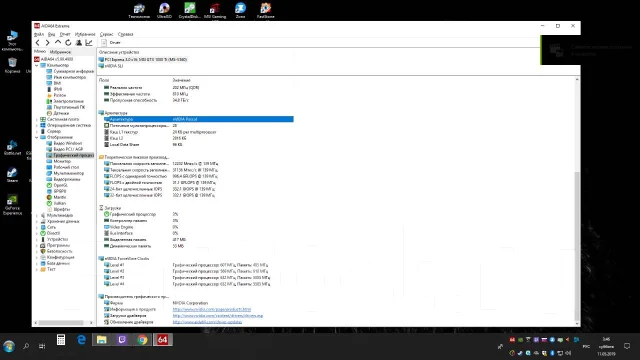640x360 pixels.
Task: Click the up-level arrow in the toolbar
Action: [58, 42]
